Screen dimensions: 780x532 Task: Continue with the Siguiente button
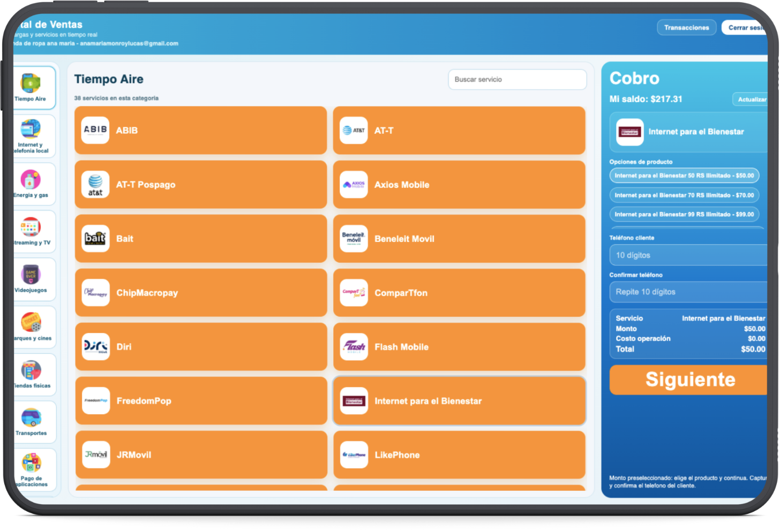click(x=689, y=379)
